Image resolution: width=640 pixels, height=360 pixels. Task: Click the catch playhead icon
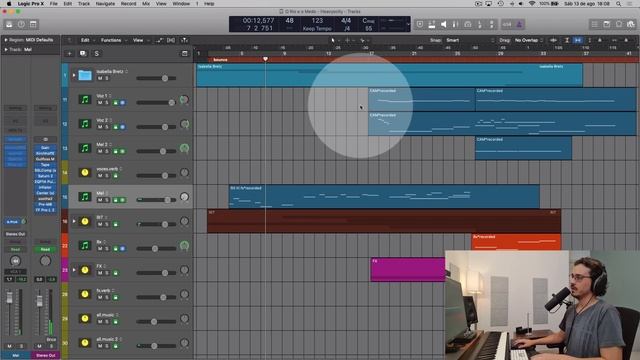click(x=184, y=40)
